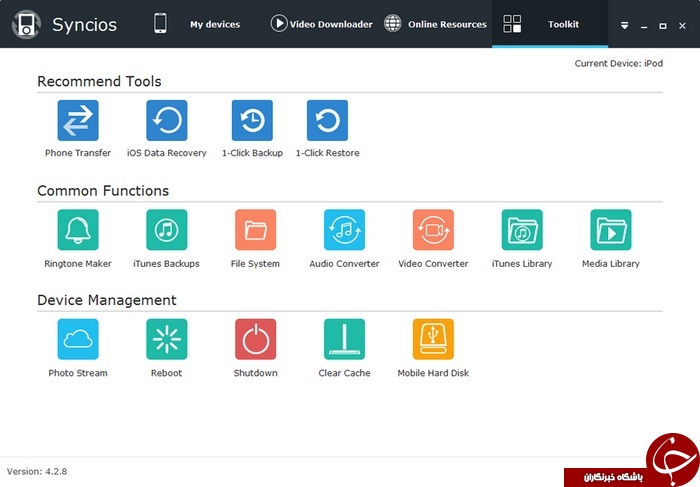Launch the Video Converter icon
700x487 pixels.
coord(433,229)
